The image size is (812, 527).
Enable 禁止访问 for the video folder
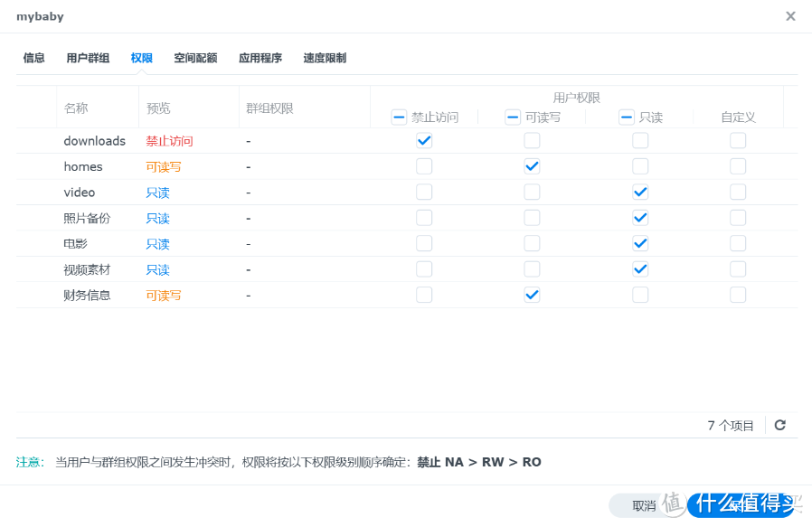424,192
